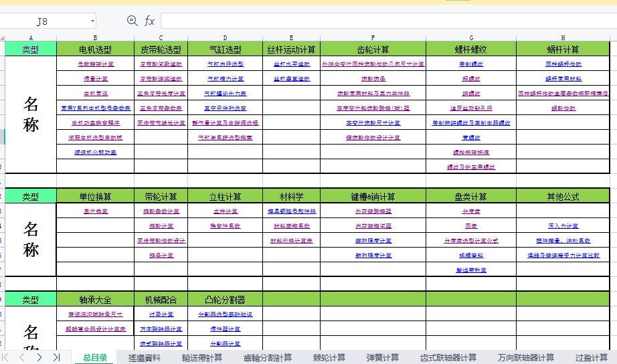Open the 丝杆水平运动 hyperlink
The image size is (617, 364).
pos(292,64)
